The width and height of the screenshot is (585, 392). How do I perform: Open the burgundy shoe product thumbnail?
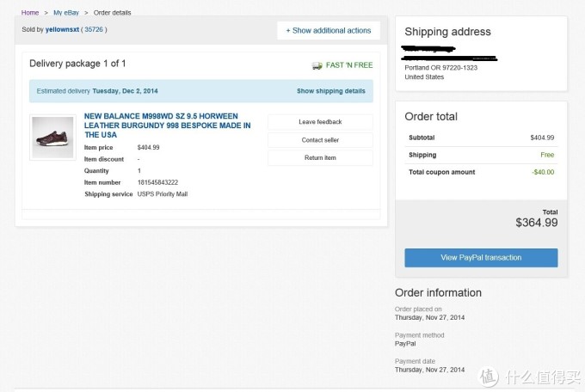coord(52,138)
